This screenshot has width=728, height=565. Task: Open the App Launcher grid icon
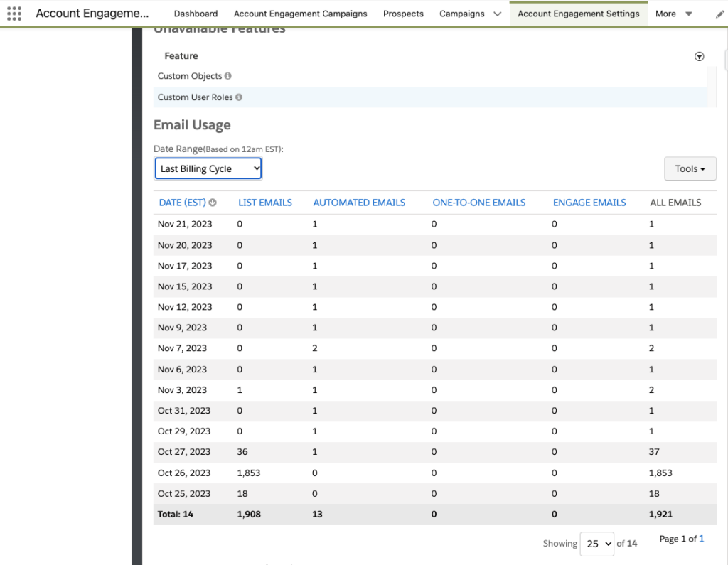(x=14, y=14)
